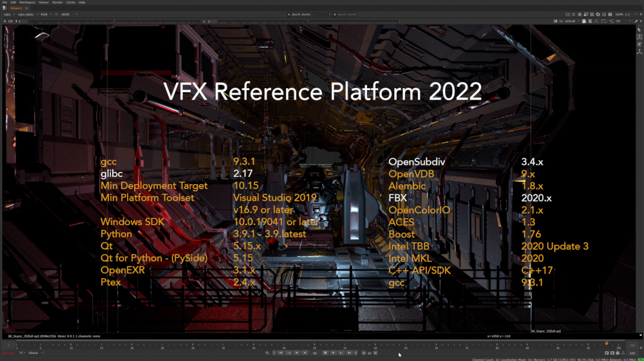Open the sRGB viewer colorspace dropdown

70,14
